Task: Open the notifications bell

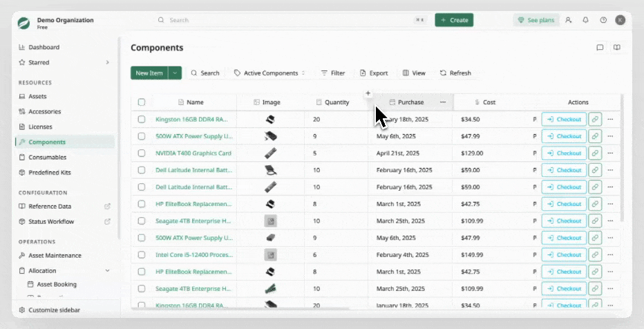Action: [586, 20]
